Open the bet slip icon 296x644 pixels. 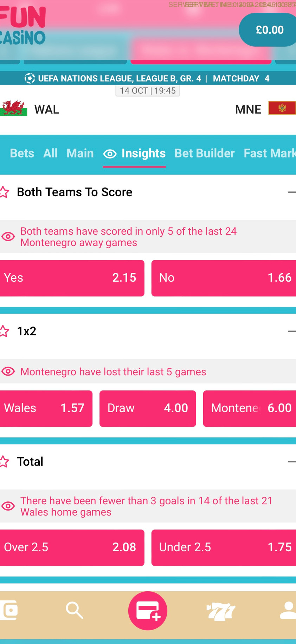pyautogui.click(x=148, y=611)
